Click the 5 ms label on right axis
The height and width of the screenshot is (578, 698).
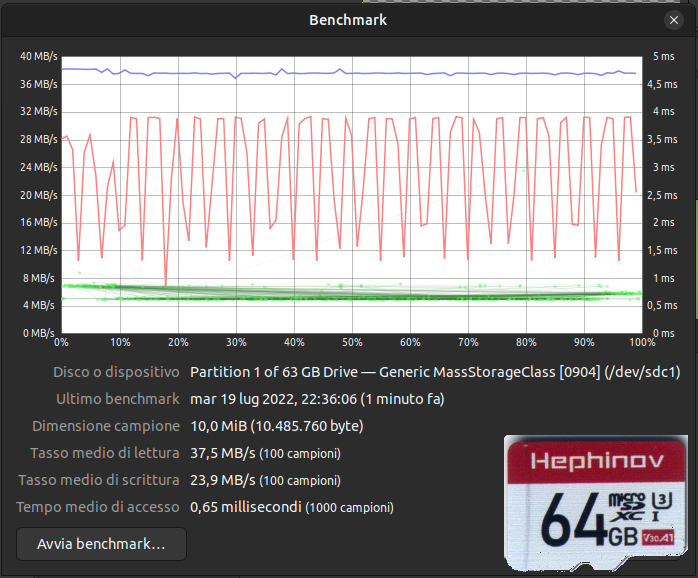point(661,56)
